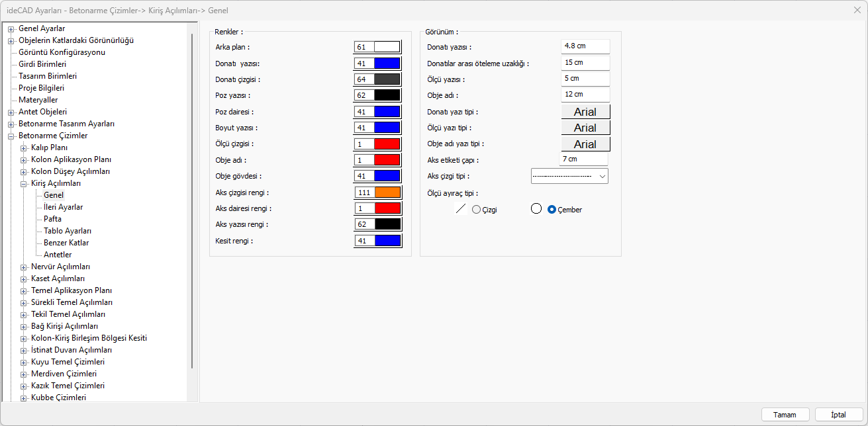Click the İptal button
This screenshot has width=868, height=426.
[x=839, y=415]
